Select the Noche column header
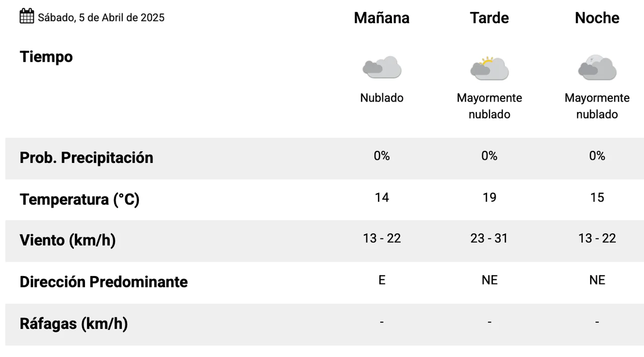 [x=597, y=18]
